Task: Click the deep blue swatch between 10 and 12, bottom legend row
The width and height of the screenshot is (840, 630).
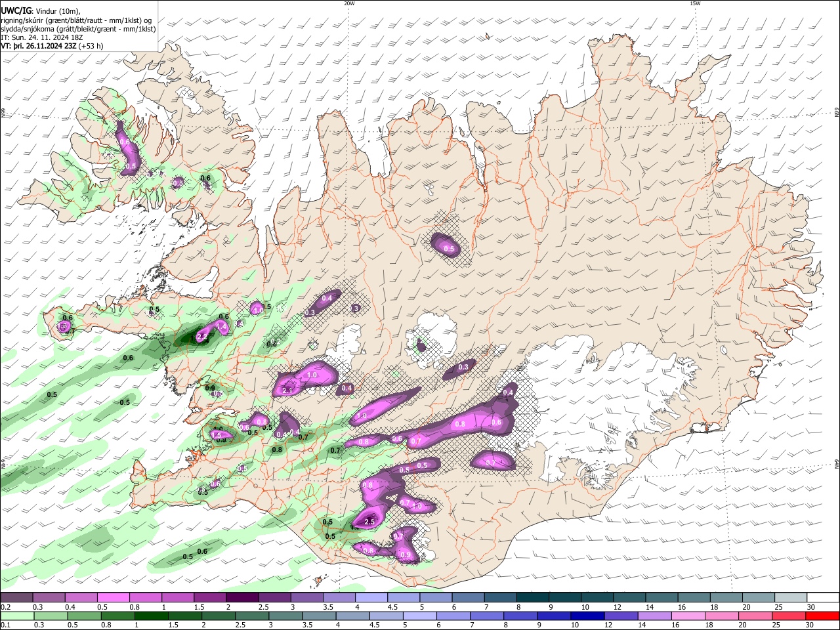Action: tap(586, 615)
